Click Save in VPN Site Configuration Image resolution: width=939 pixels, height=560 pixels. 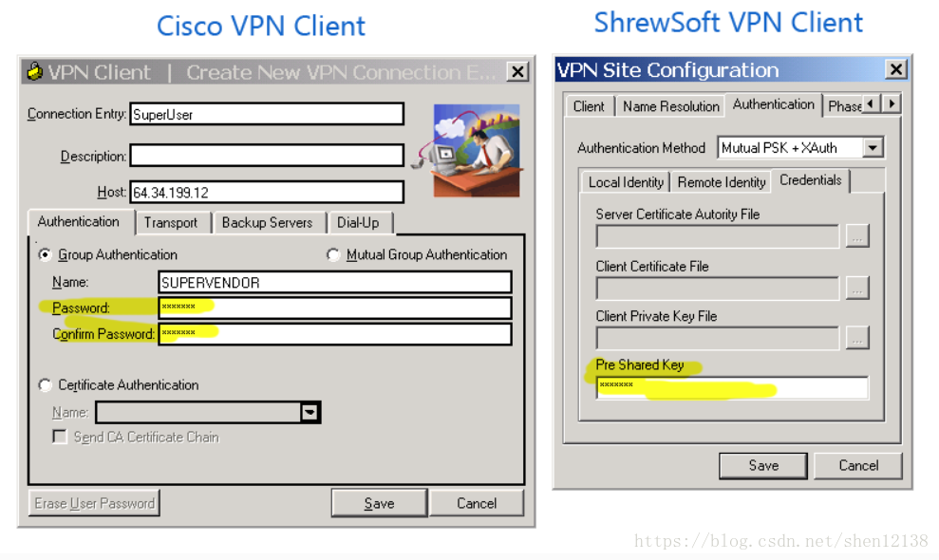click(x=763, y=465)
